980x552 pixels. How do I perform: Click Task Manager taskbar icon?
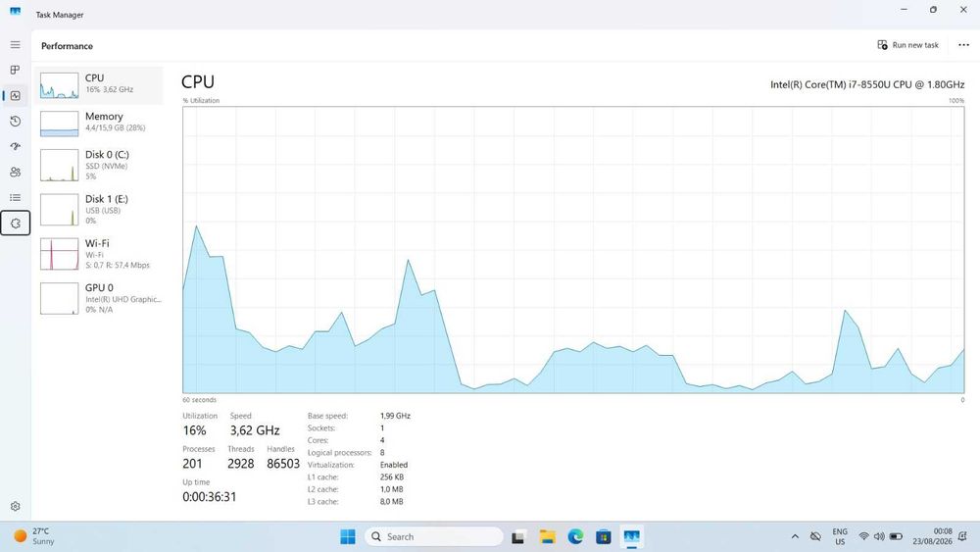coord(632,536)
